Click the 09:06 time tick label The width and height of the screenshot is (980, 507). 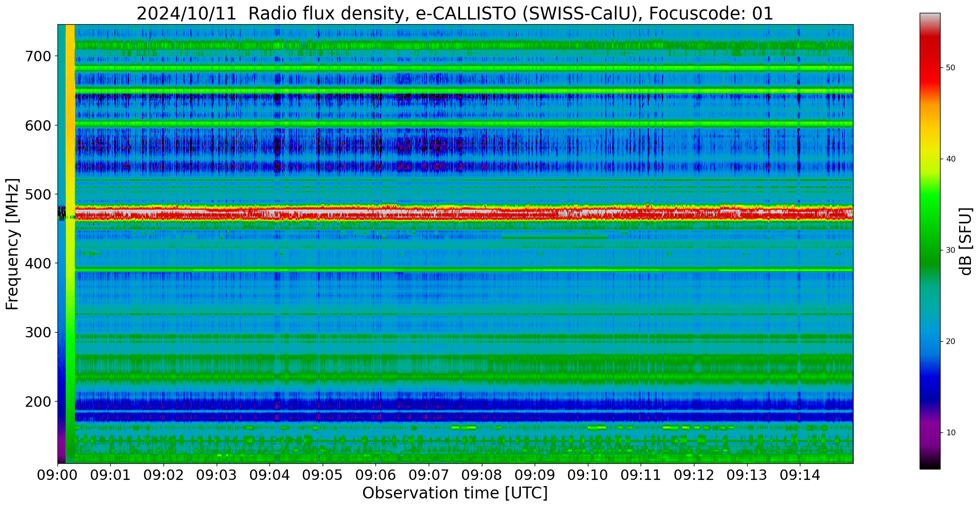[376, 475]
